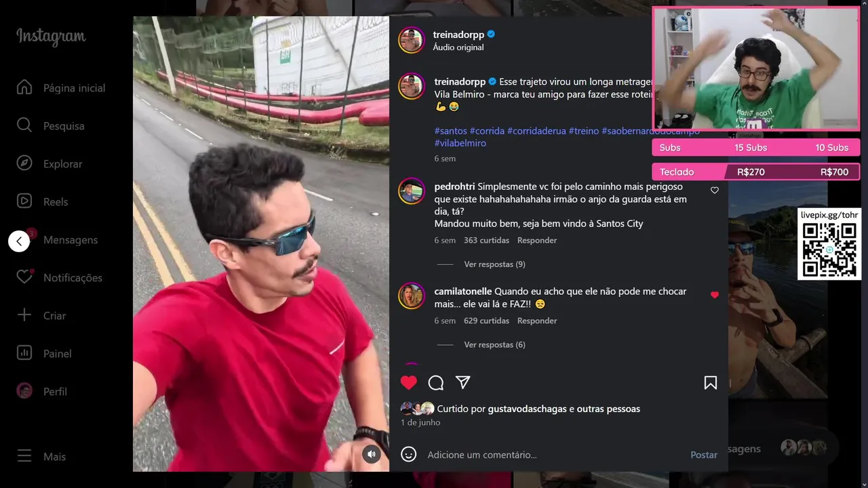Screen dimensions: 868x488
Task: Mute the video sound
Action: (x=372, y=454)
